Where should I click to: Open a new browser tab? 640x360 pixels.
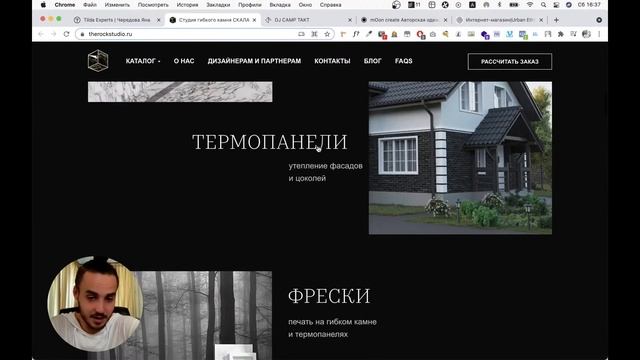pos(556,20)
